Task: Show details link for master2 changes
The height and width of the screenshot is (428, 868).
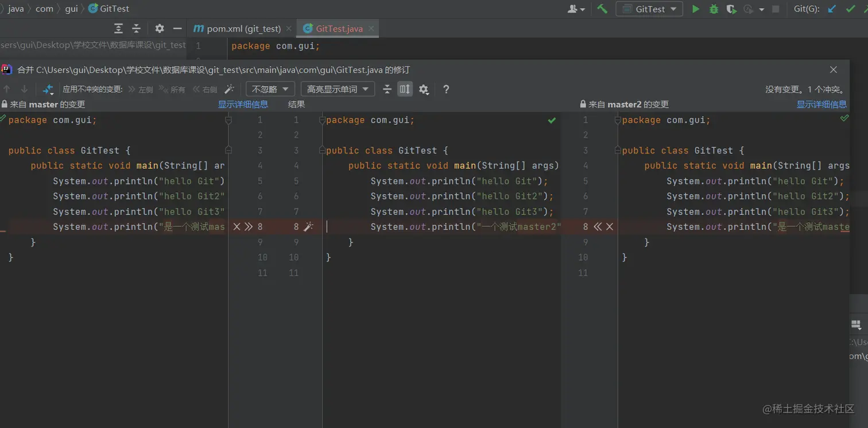Action: point(821,105)
